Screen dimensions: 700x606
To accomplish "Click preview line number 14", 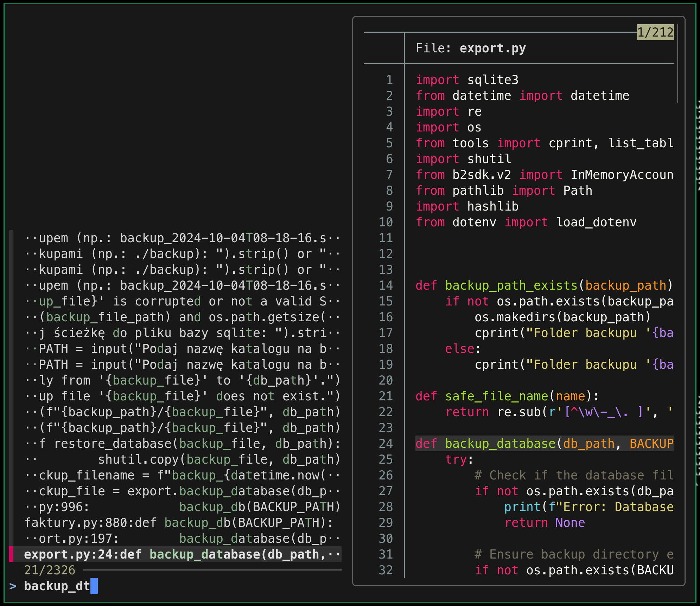I will [x=386, y=285].
